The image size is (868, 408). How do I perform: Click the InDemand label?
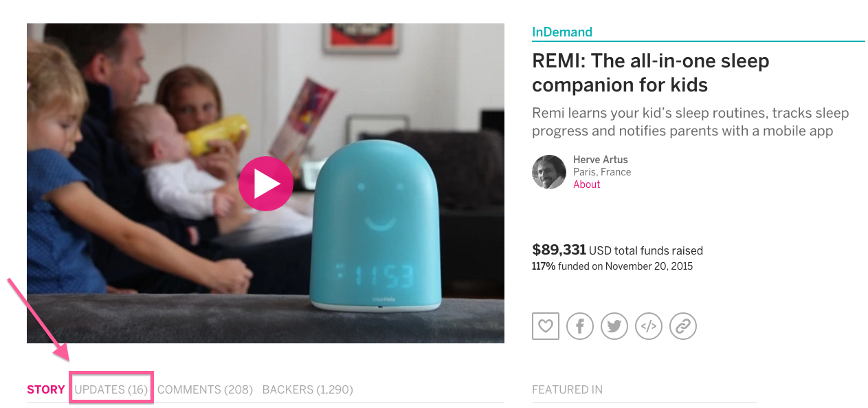pos(562,32)
